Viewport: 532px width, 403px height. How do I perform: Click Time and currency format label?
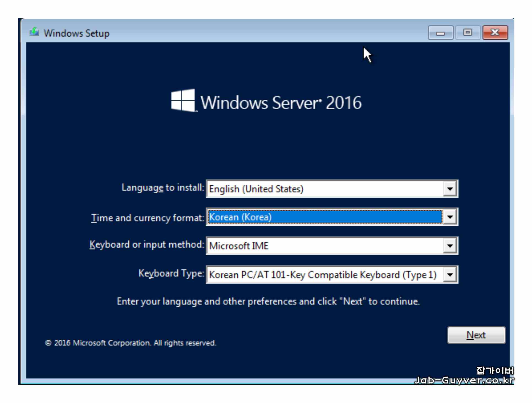[x=148, y=218]
